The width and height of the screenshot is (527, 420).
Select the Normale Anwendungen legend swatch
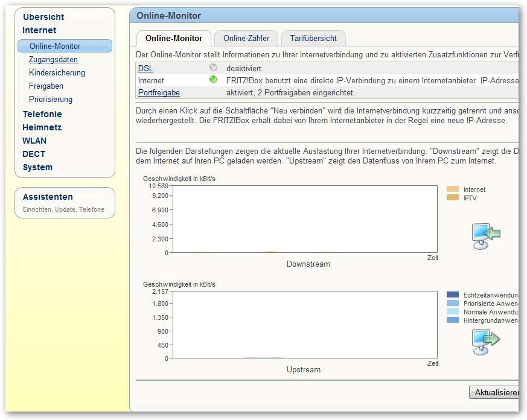[x=453, y=311]
